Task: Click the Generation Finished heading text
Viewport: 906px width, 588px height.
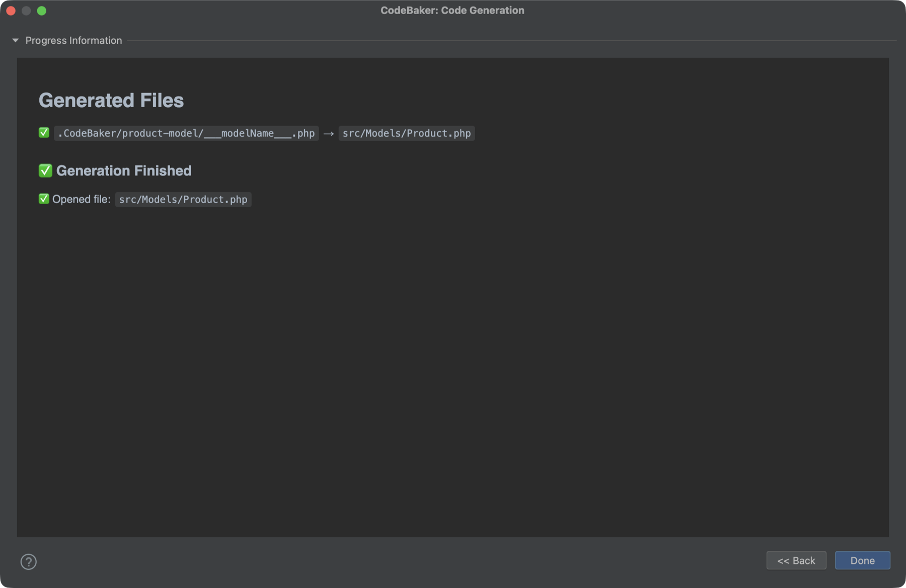Action: tap(124, 171)
